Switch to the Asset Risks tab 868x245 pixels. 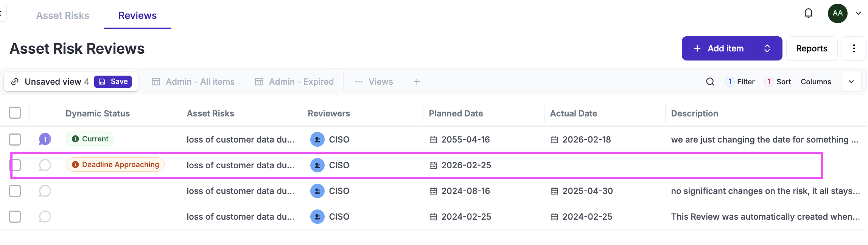63,16
